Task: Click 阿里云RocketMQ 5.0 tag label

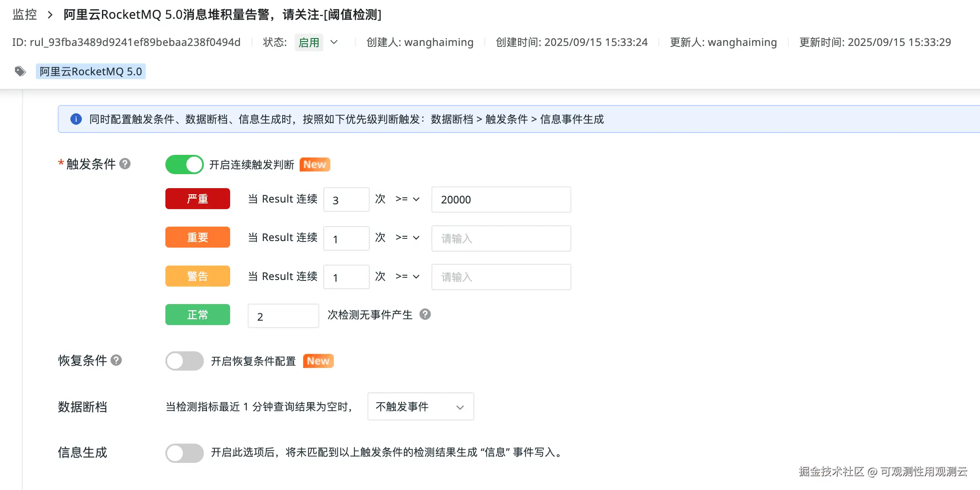Action: coord(91,71)
